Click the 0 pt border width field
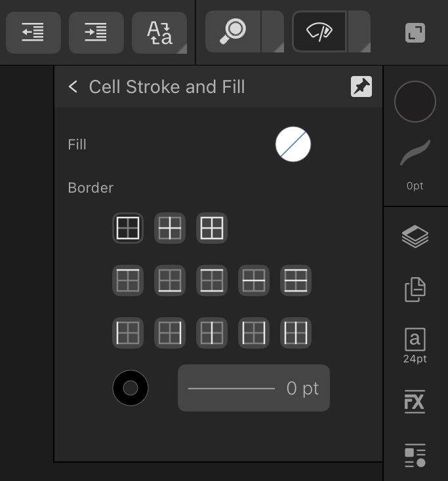The height and width of the screenshot is (481, 448). pyautogui.click(x=254, y=388)
